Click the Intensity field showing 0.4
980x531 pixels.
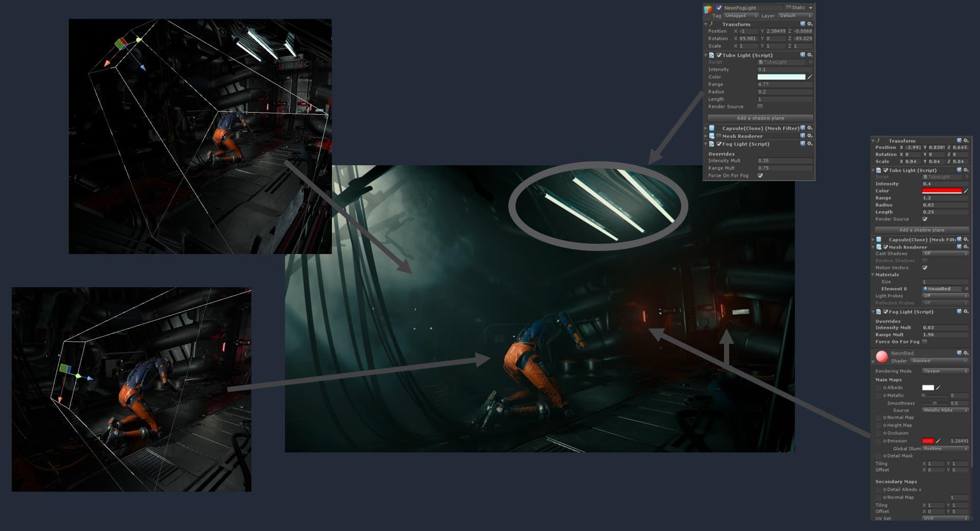click(945, 184)
